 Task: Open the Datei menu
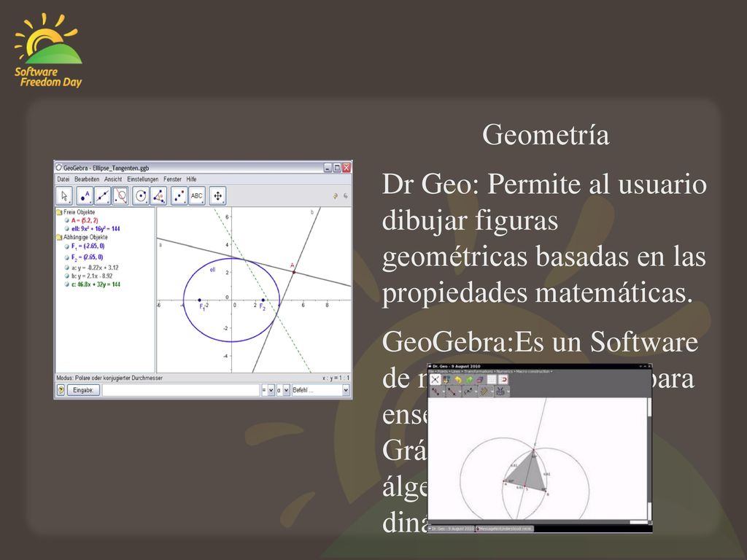pyautogui.click(x=63, y=179)
